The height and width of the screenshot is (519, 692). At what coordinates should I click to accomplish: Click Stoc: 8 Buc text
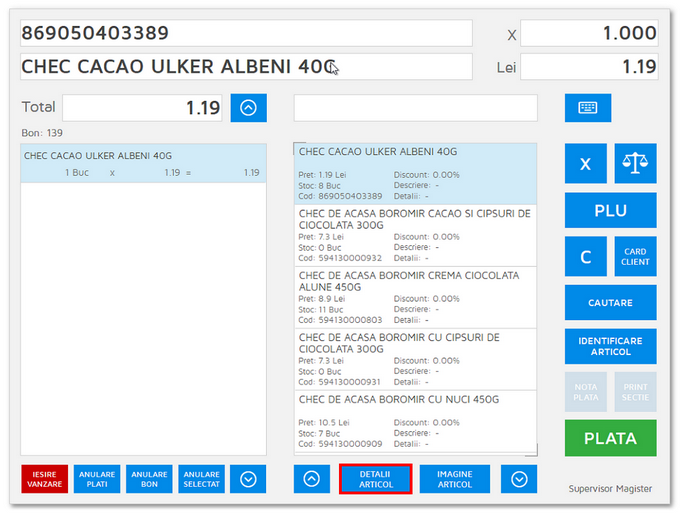319,186
